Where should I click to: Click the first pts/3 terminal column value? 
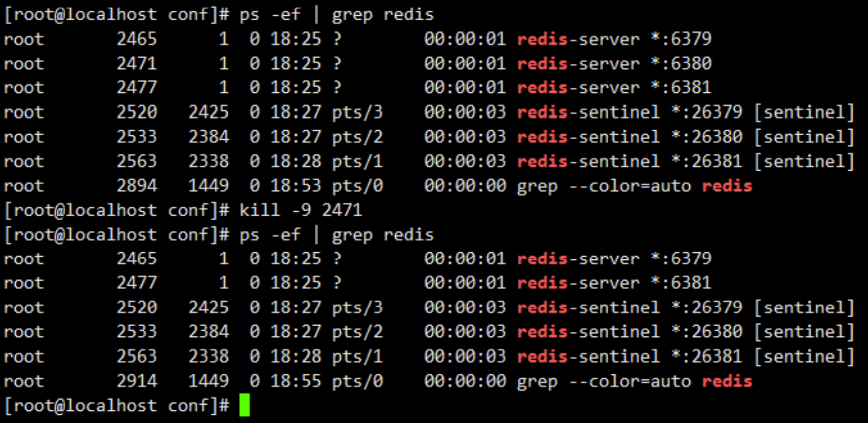pos(357,113)
